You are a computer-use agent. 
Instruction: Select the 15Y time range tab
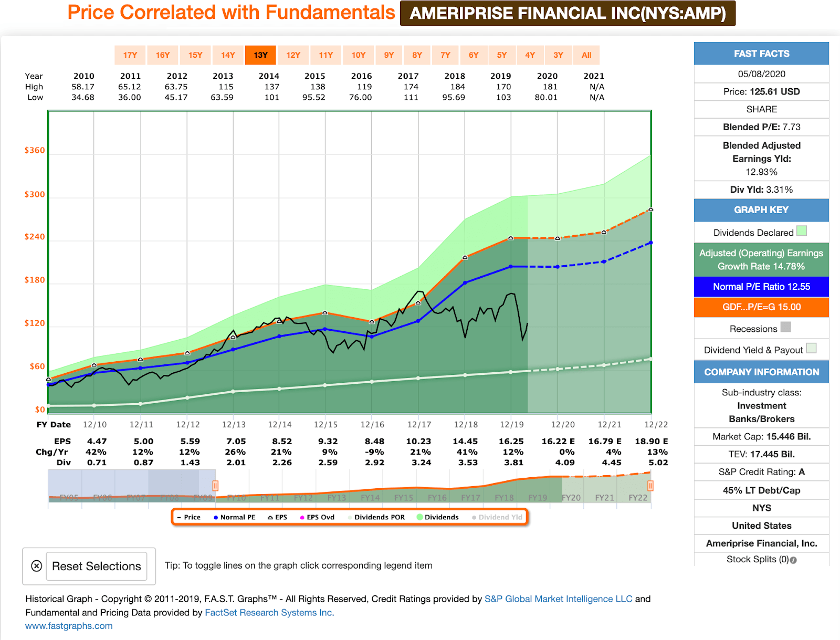pos(195,55)
